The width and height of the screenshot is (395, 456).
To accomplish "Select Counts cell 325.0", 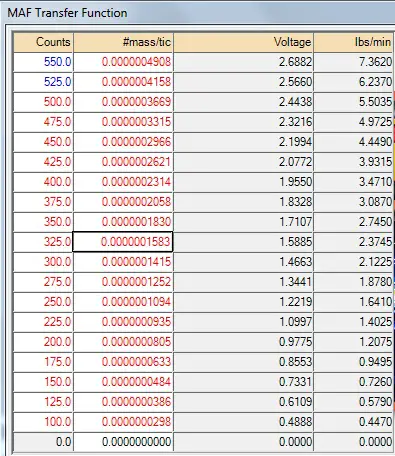I will pyautogui.click(x=43, y=242).
